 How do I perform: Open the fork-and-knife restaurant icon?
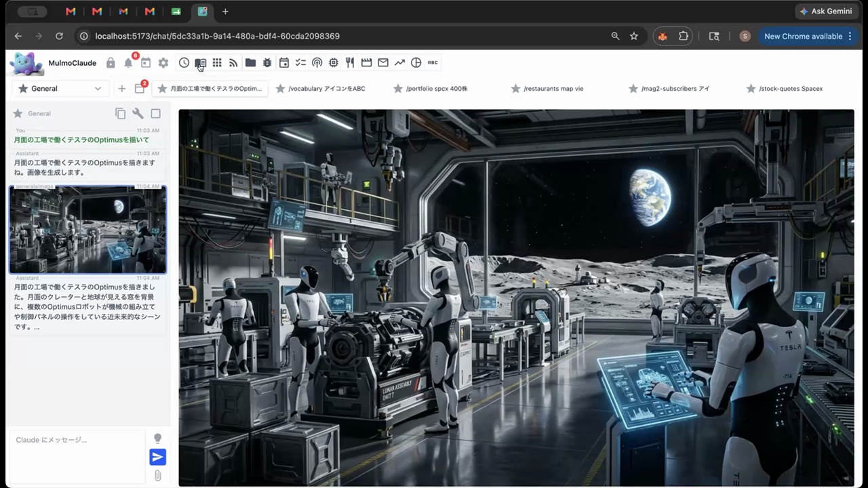coord(350,63)
